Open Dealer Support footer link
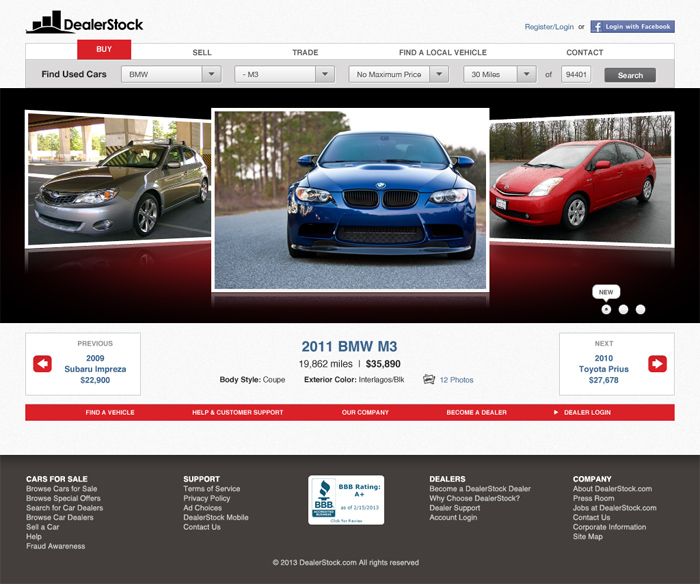The width and height of the screenshot is (700, 584). (x=454, y=508)
